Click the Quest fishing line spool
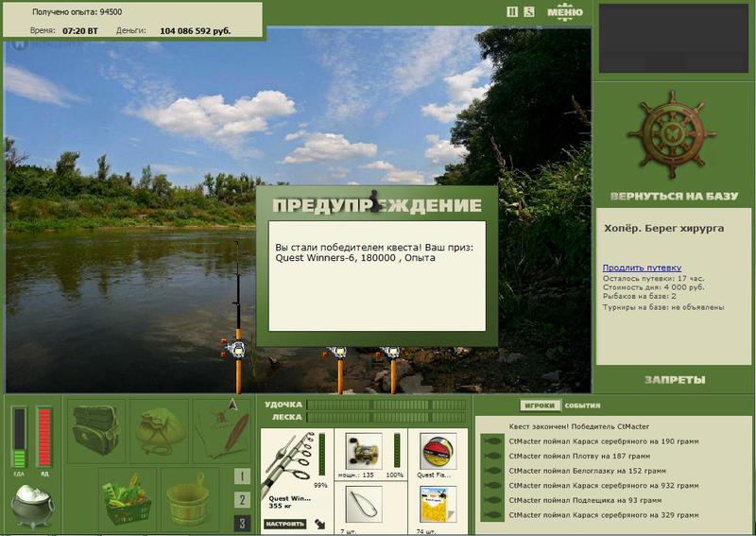 click(x=438, y=451)
